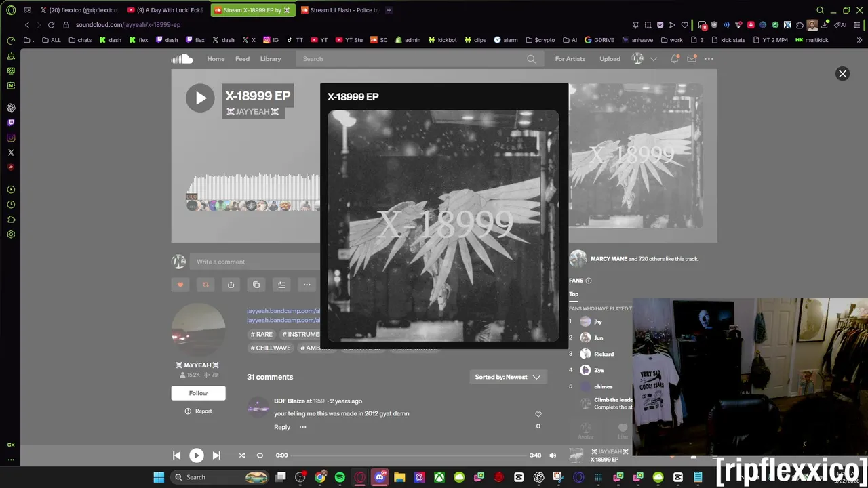
Task: Switch to the flexxico X browser tab
Action: [x=79, y=10]
